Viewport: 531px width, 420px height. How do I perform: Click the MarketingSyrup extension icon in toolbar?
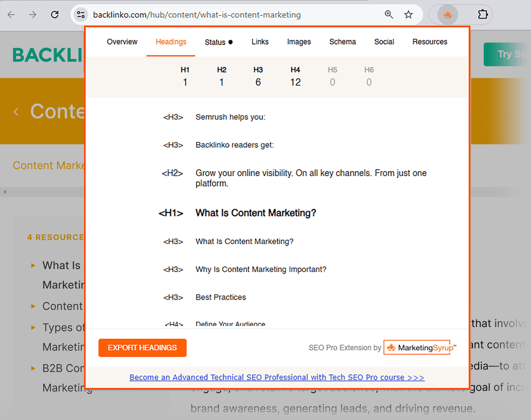(x=447, y=15)
